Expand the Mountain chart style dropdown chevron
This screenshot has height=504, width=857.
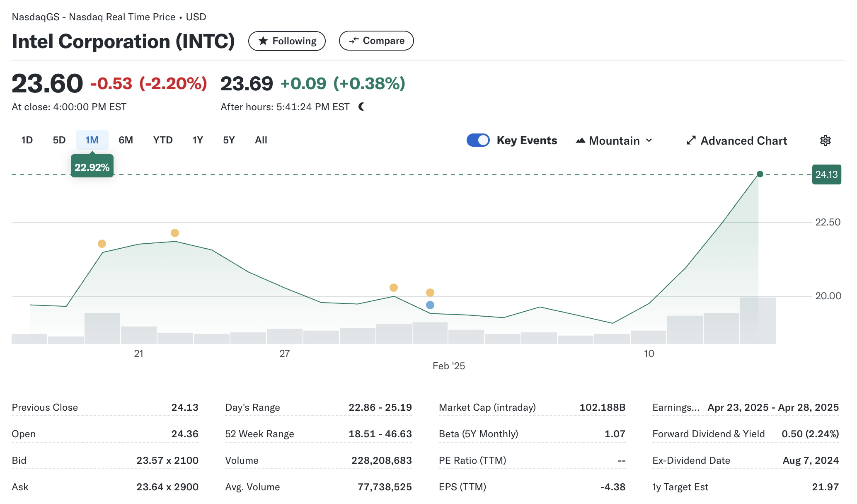coord(649,141)
